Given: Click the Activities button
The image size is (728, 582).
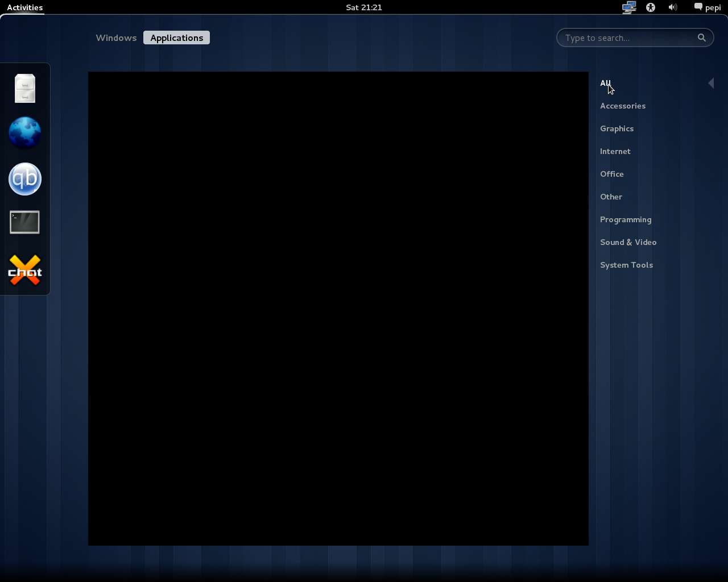Looking at the screenshot, I should point(24,7).
